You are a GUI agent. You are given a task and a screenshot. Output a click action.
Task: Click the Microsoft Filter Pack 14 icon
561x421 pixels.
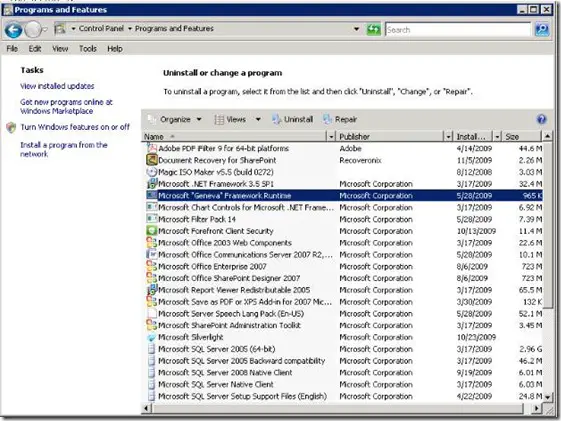point(152,219)
